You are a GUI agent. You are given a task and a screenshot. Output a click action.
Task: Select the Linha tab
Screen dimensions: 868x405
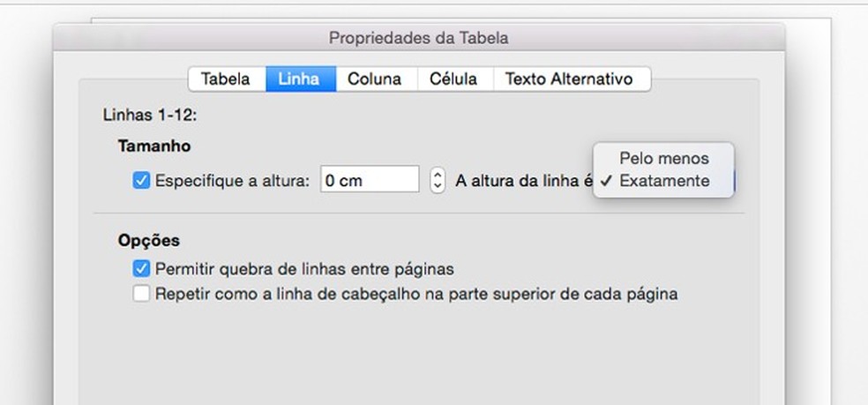(x=300, y=79)
